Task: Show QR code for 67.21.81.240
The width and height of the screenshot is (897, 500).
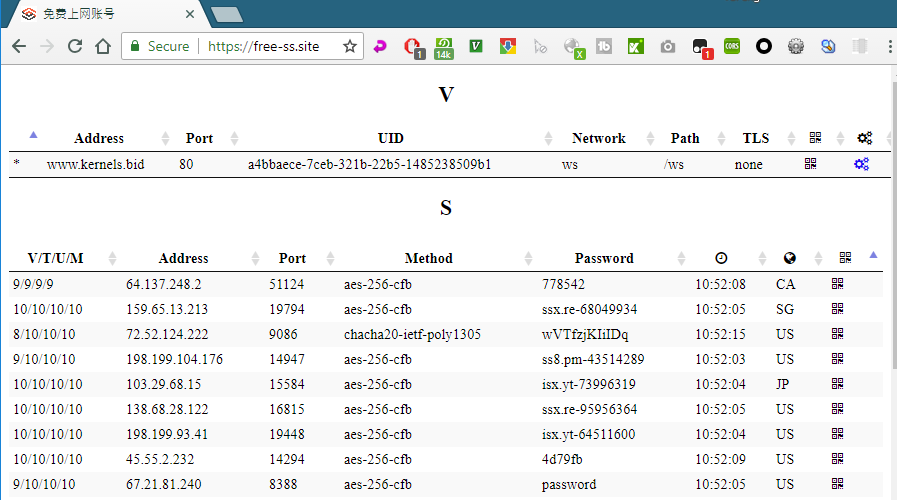Action: [838, 483]
